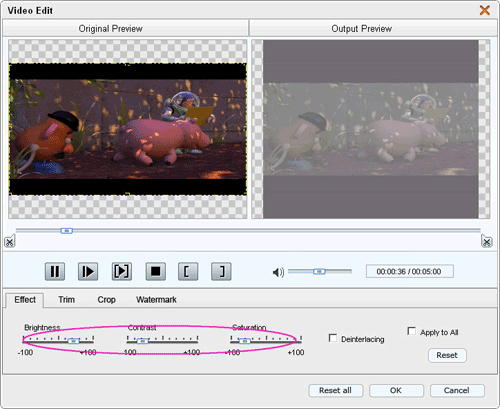Click the Original Preview header
This screenshot has height=409, width=500.
pos(125,28)
